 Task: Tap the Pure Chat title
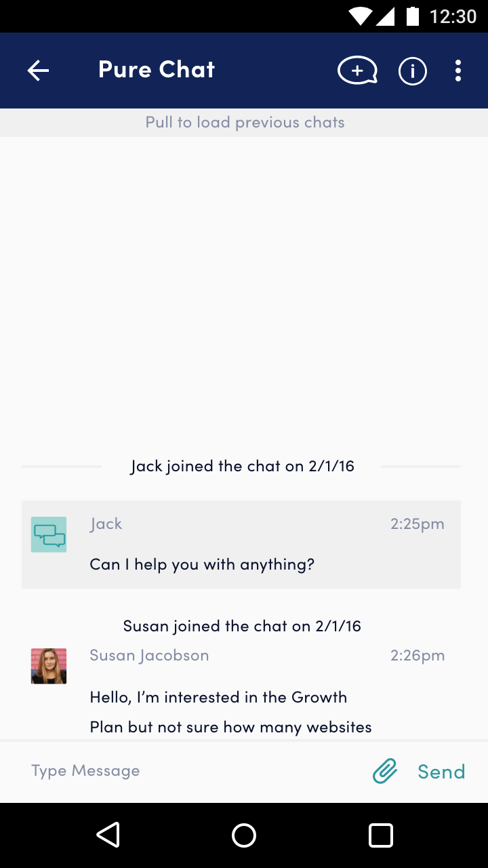coord(157,69)
